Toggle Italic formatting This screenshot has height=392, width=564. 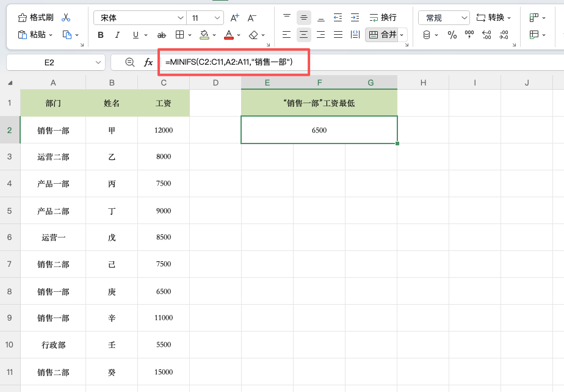click(x=117, y=35)
